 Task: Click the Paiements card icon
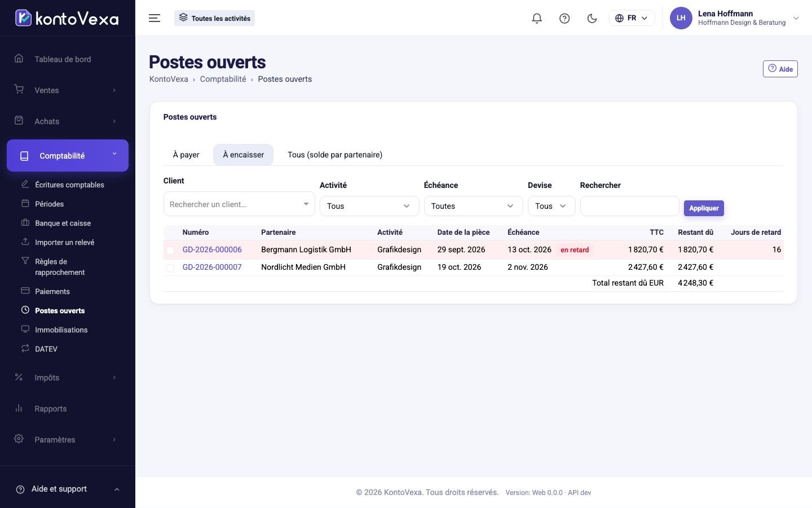tap(25, 291)
